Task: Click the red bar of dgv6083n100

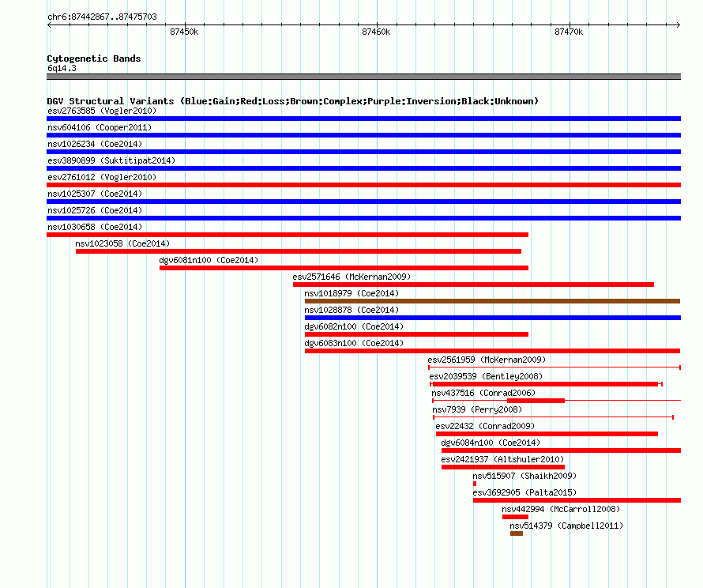Action: pyautogui.click(x=493, y=351)
